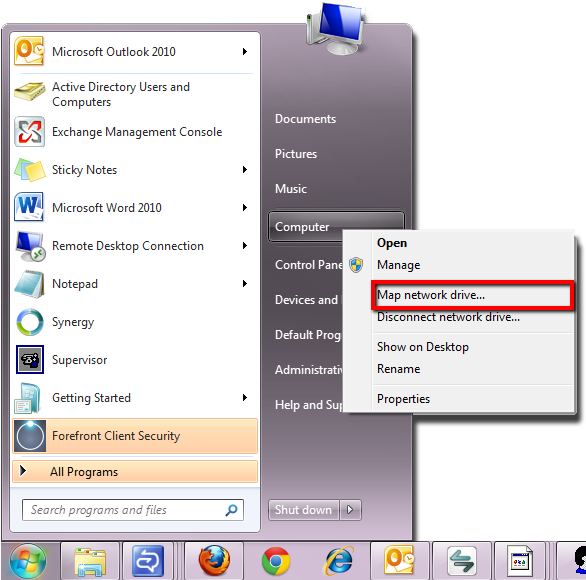The height and width of the screenshot is (580, 586).
Task: Click the Search programs and files box
Action: tap(133, 510)
